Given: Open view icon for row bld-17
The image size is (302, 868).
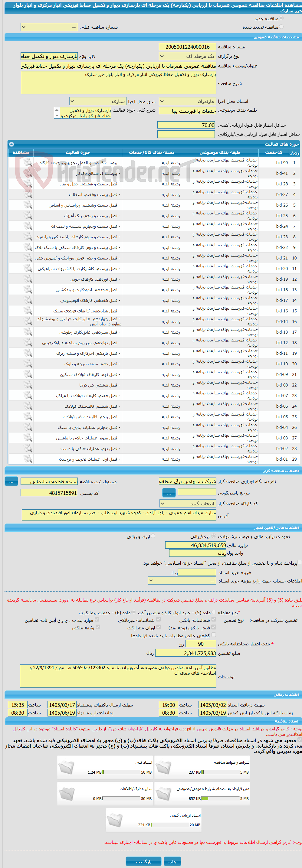Looking at the screenshot, I should 28,300.
